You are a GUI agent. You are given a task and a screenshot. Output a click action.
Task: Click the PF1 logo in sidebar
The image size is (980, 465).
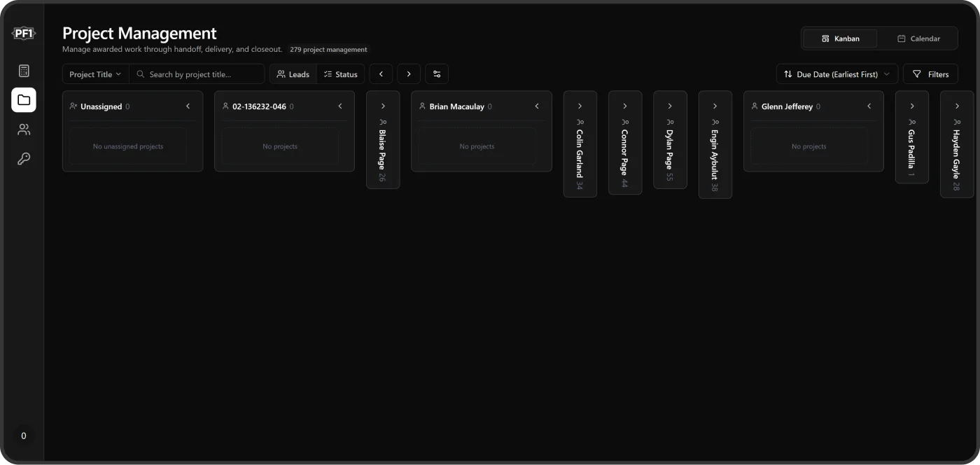point(24,33)
